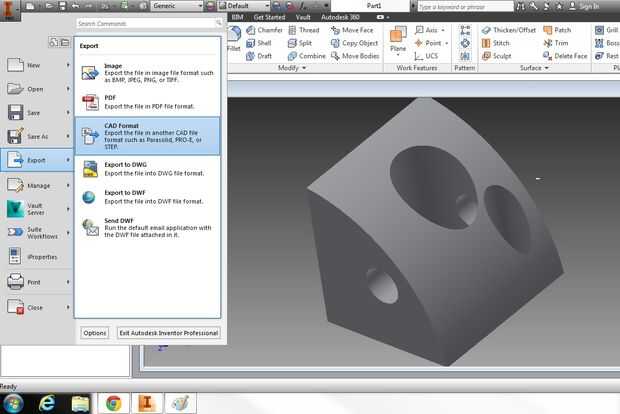Click Save As in the application menu
This screenshot has height=414, width=620.
(x=37, y=136)
